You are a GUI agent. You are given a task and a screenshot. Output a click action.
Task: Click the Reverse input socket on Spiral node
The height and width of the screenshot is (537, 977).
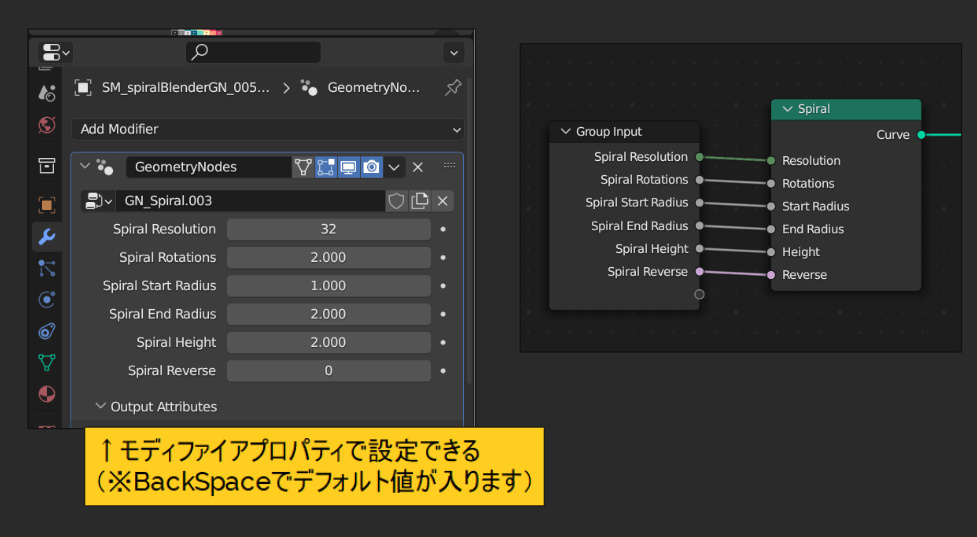coord(771,275)
